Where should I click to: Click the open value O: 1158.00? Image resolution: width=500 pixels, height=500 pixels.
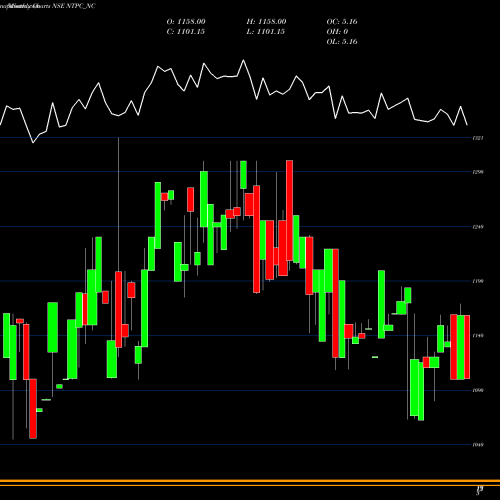pyautogui.click(x=186, y=22)
